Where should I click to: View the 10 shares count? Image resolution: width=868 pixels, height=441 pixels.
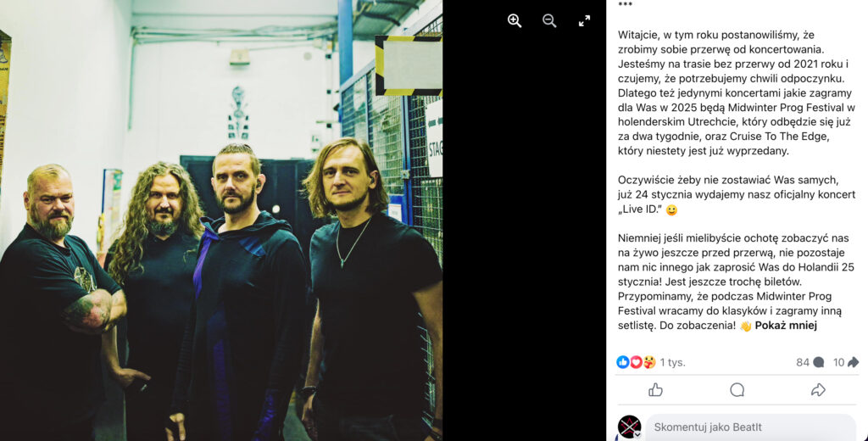pyautogui.click(x=846, y=362)
